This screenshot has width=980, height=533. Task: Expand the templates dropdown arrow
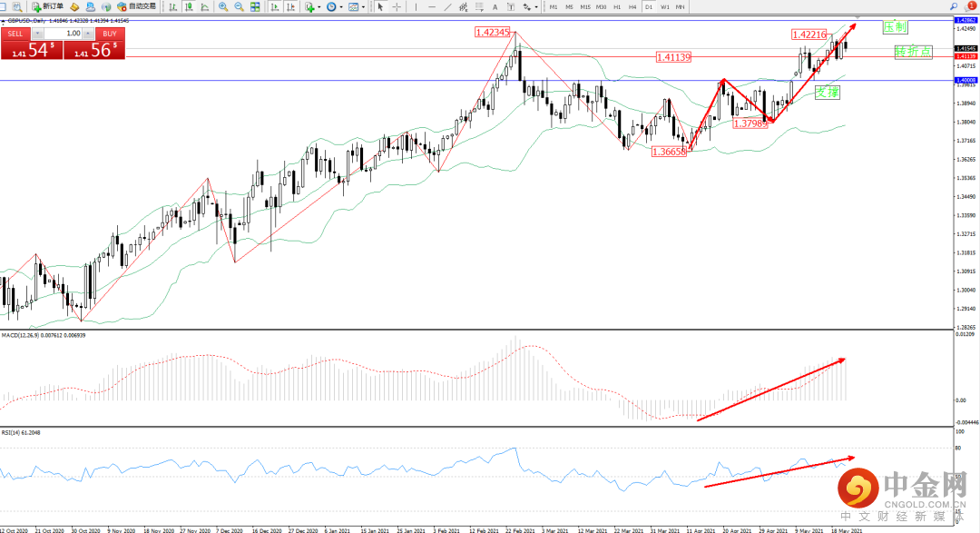363,7
